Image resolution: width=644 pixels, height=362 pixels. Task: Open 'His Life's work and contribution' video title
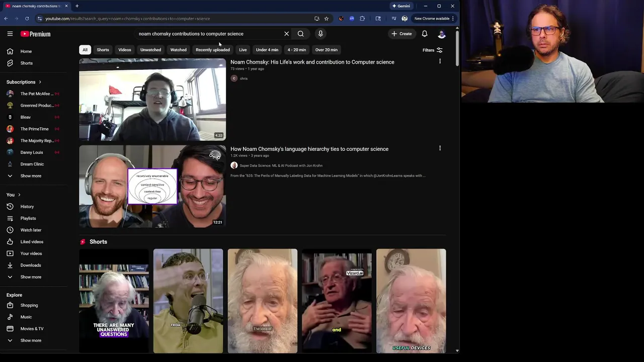[x=312, y=62]
